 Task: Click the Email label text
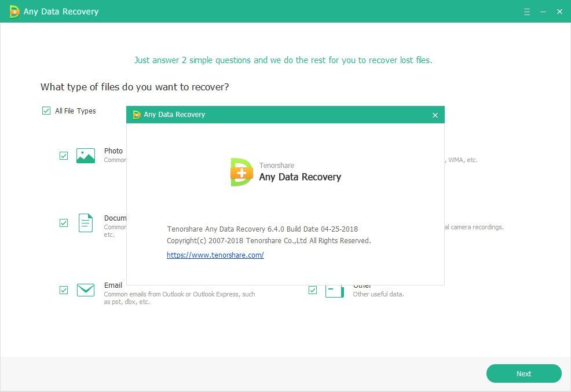click(114, 285)
